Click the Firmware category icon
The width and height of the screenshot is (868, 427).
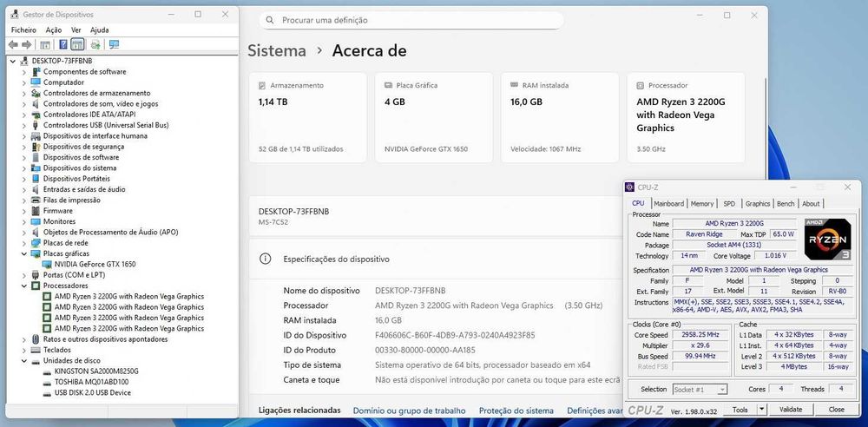[x=36, y=210]
